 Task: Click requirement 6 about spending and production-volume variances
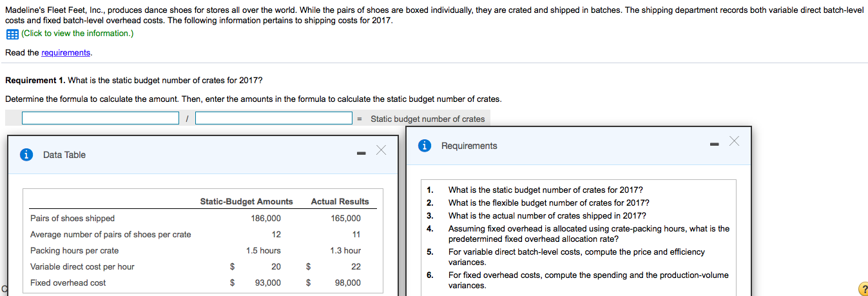(588, 281)
